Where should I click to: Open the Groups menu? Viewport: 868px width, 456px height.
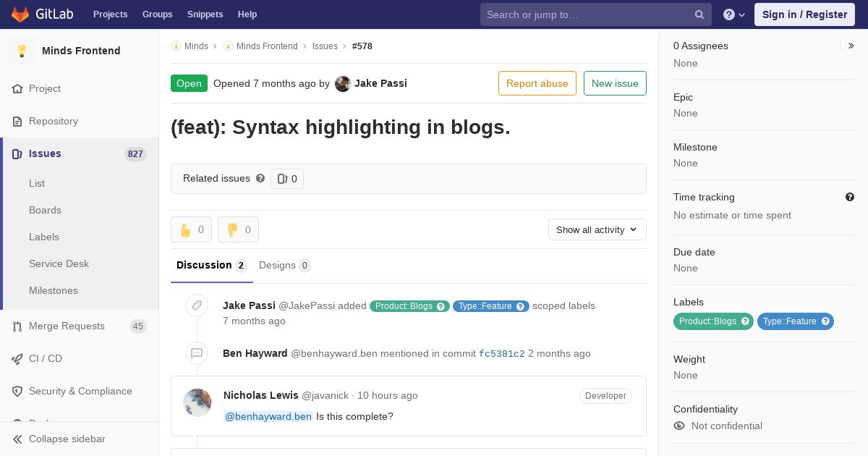pyautogui.click(x=158, y=14)
